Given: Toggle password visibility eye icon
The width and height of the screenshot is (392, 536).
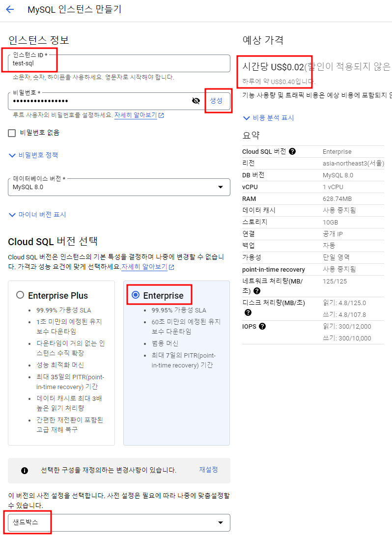Looking at the screenshot, I should coord(196,101).
